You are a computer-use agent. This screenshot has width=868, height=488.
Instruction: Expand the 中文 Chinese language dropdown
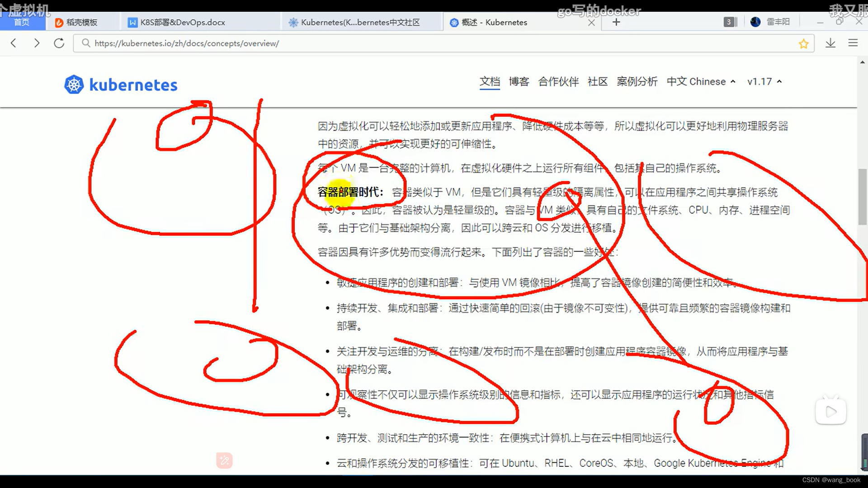[x=701, y=82]
